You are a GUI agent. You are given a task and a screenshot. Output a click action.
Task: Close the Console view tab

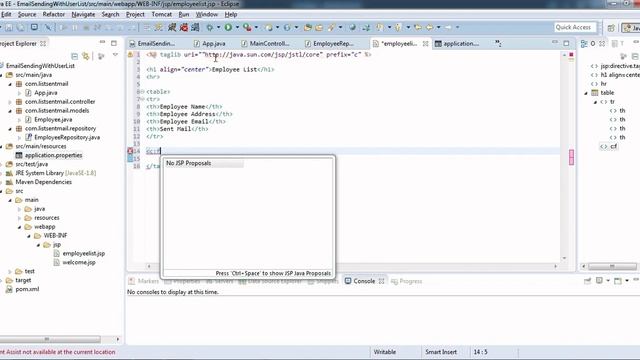coord(381,281)
